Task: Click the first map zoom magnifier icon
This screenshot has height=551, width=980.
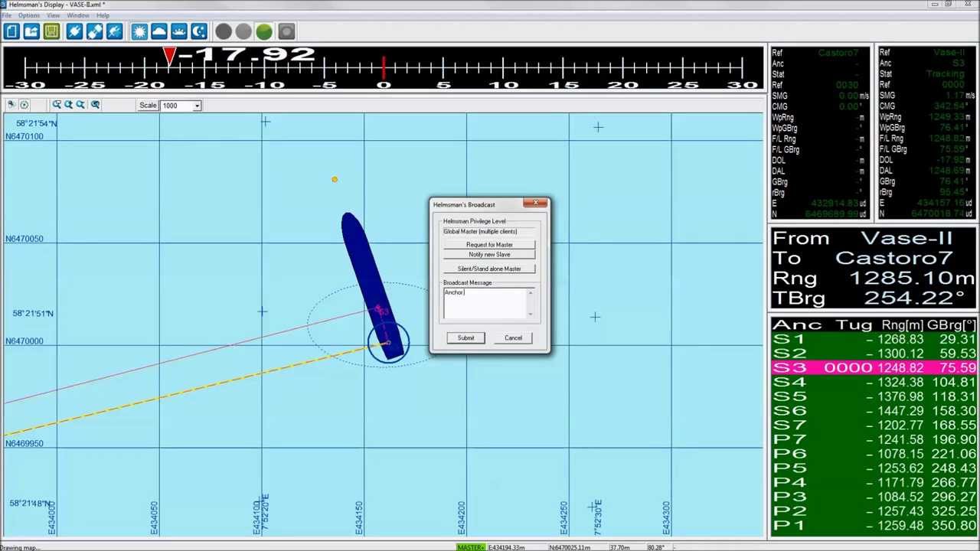Action: [57, 105]
